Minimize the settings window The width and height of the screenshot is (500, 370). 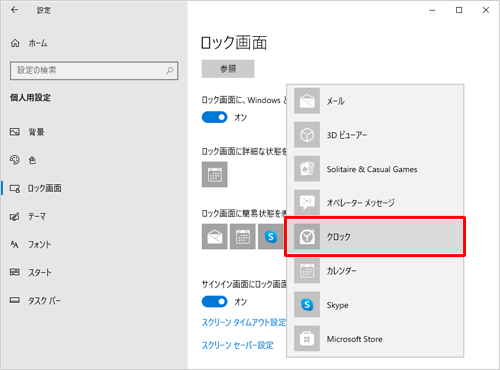pos(432,10)
